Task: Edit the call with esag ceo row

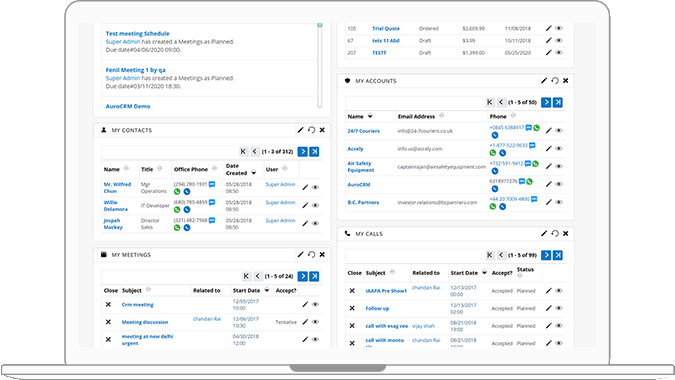Action: click(549, 326)
